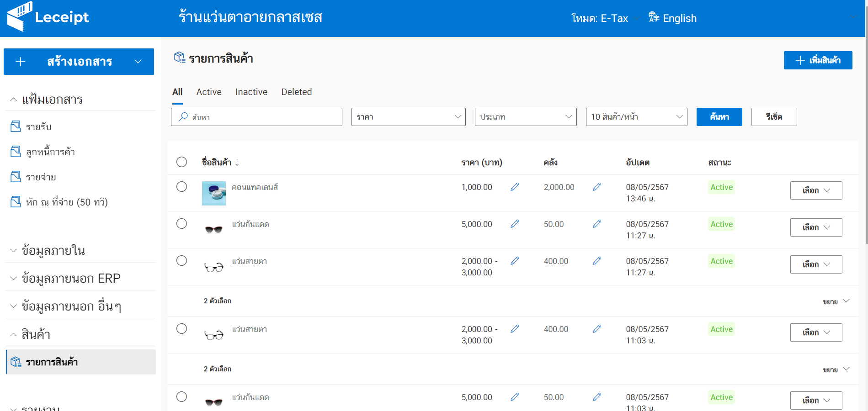Select the คอนแทคเลนส์ row radio button

[x=181, y=187]
